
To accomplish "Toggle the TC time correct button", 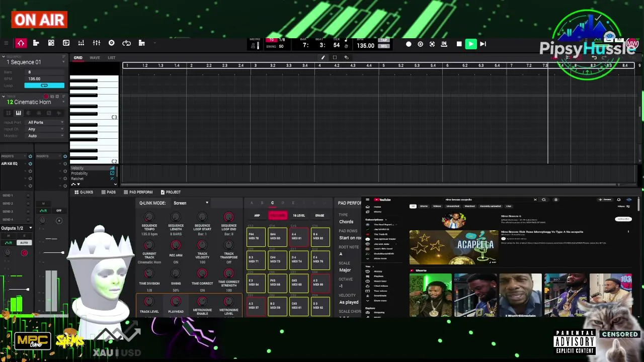I will (272, 40).
